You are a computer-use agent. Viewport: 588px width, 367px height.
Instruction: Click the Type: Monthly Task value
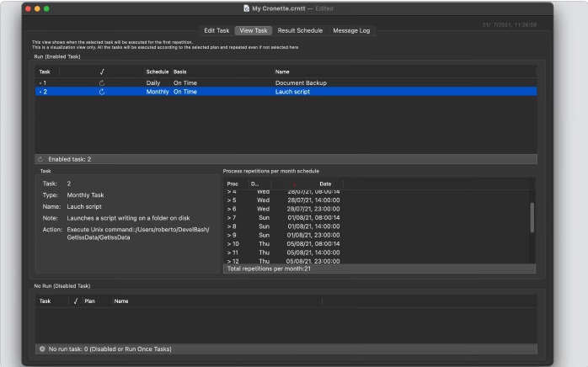pos(85,195)
